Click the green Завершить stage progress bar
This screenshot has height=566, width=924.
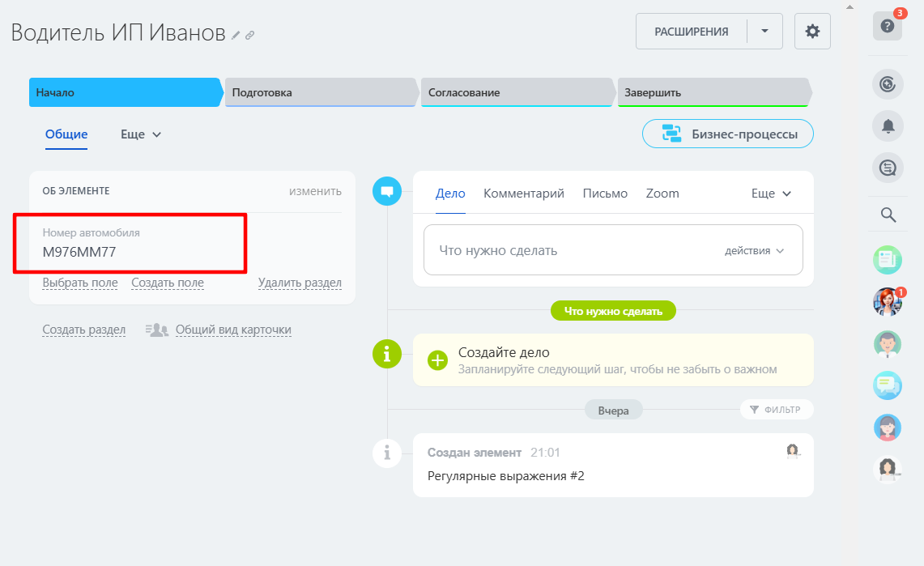713,91
